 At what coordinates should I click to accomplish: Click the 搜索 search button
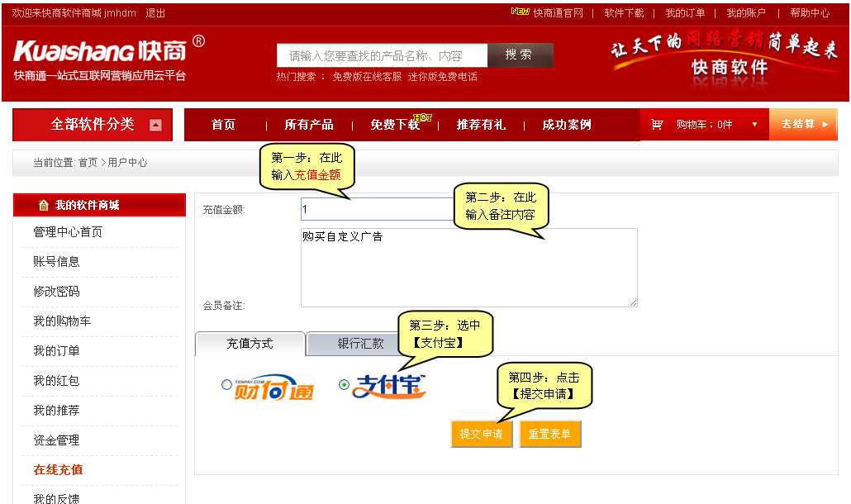pyautogui.click(x=519, y=55)
